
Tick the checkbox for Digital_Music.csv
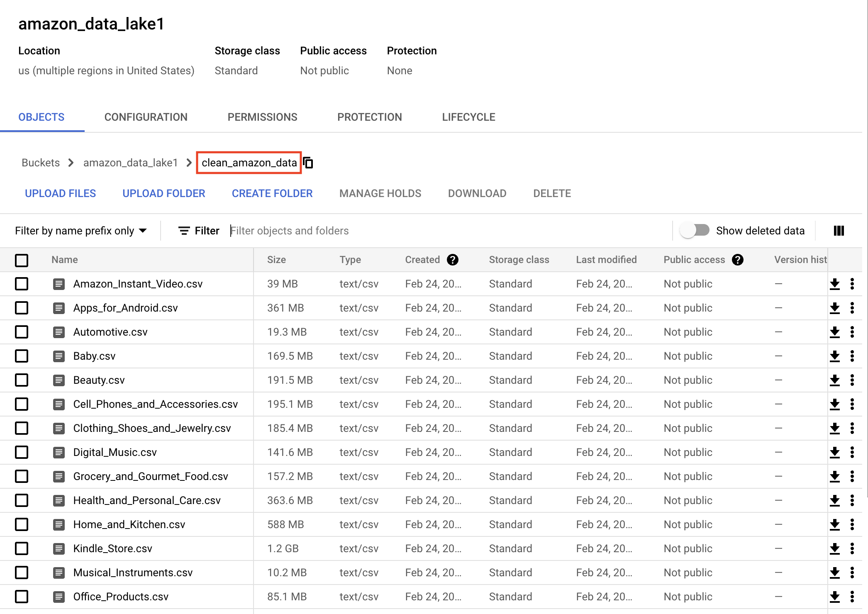22,452
